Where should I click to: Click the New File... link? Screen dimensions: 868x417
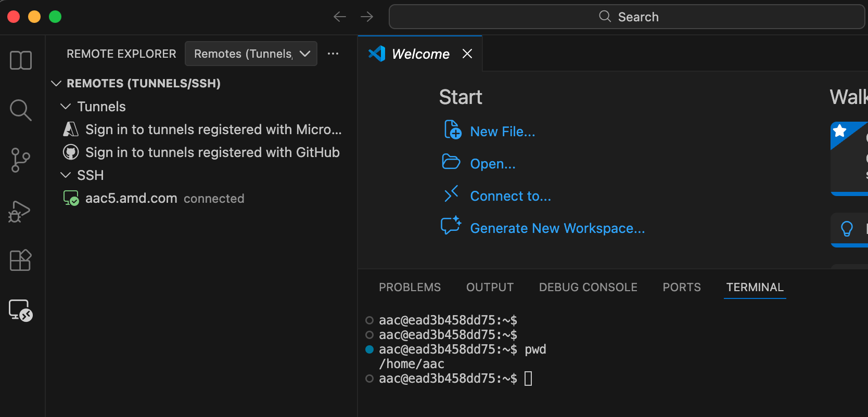click(502, 132)
